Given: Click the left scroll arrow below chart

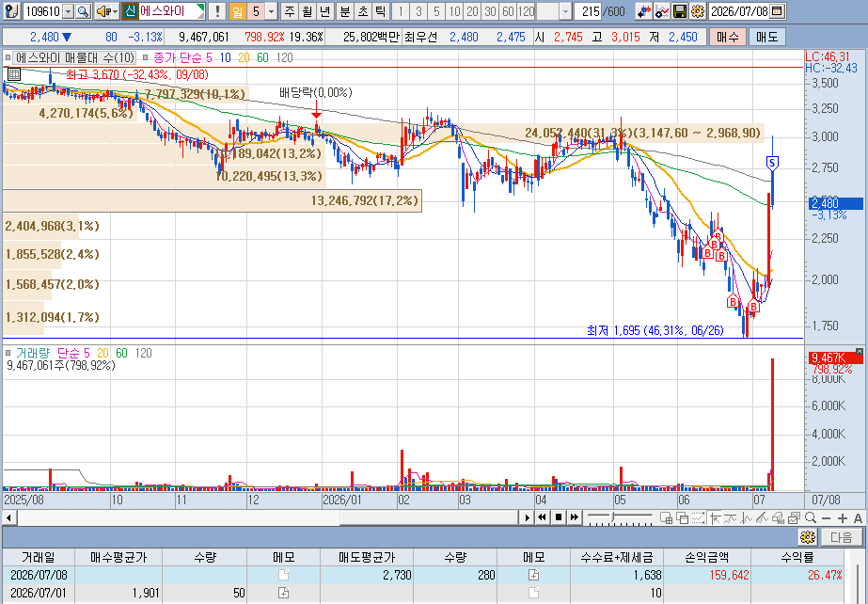Looking at the screenshot, I should [8, 517].
